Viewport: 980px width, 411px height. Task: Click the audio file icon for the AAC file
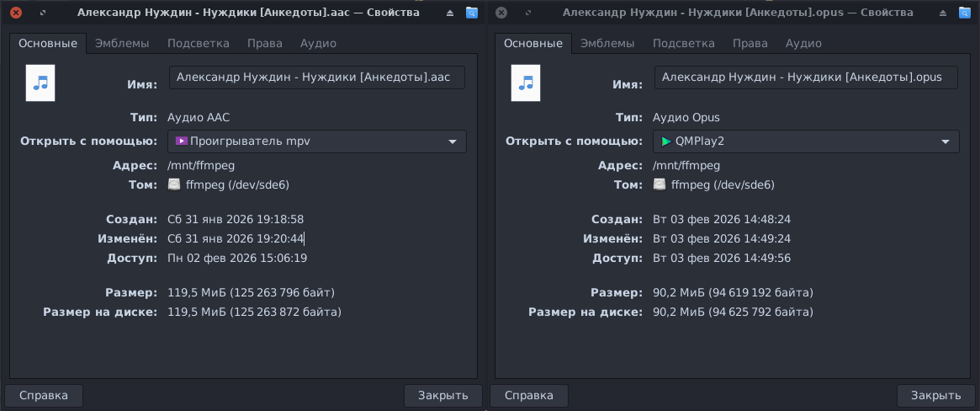[40, 83]
